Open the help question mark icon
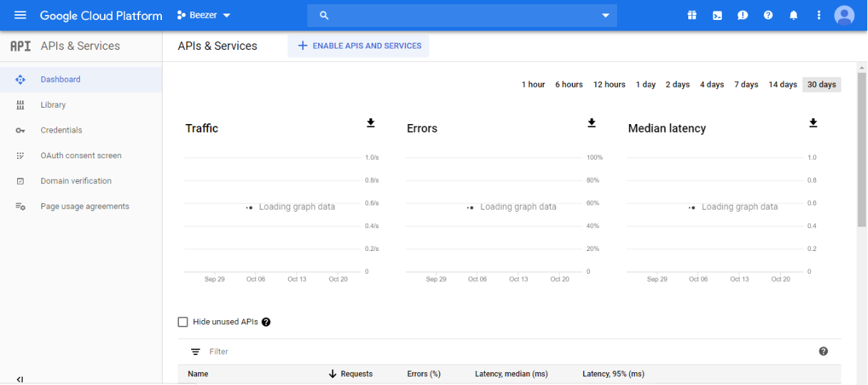The image size is (868, 385). [x=768, y=15]
